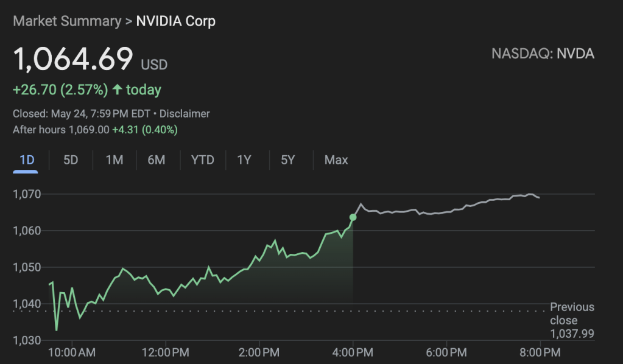Click the 1,070 price axis label

tap(27, 195)
